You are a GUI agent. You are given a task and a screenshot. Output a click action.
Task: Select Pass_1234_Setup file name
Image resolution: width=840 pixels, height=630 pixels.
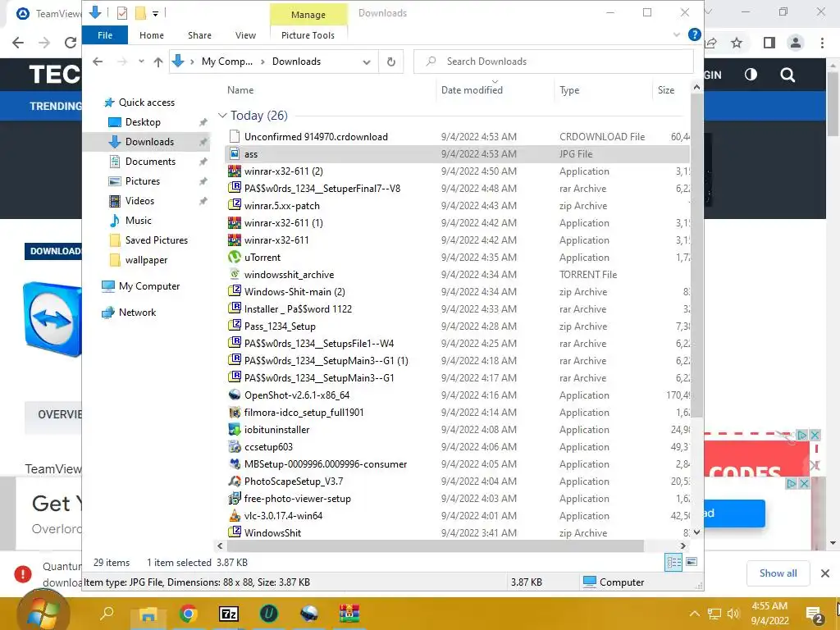(280, 326)
